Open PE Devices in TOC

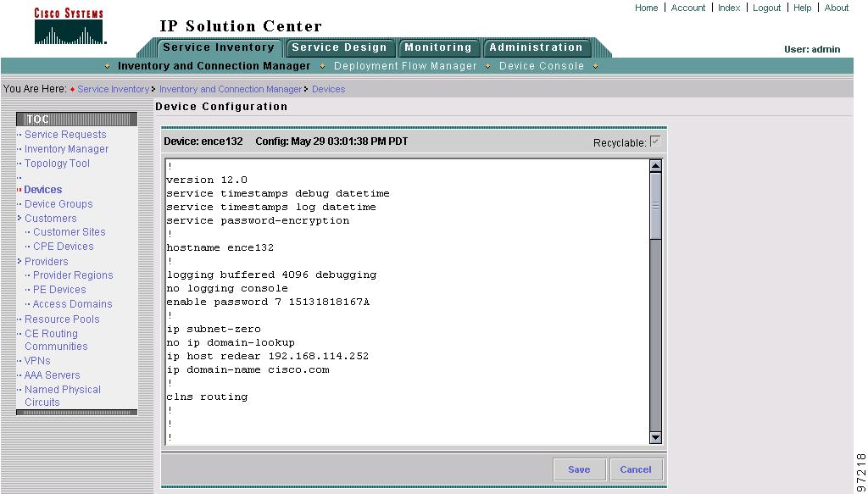click(x=60, y=289)
